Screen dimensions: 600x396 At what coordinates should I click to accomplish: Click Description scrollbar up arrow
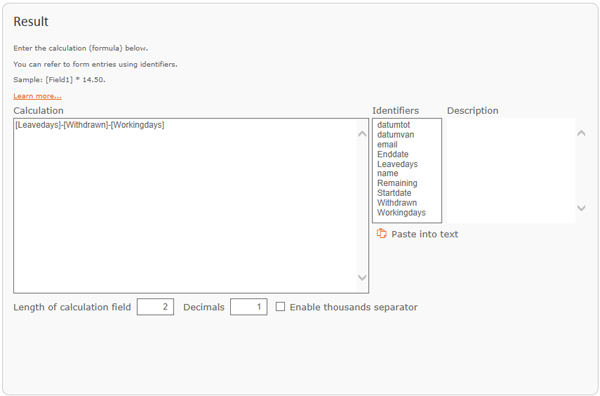[581, 133]
